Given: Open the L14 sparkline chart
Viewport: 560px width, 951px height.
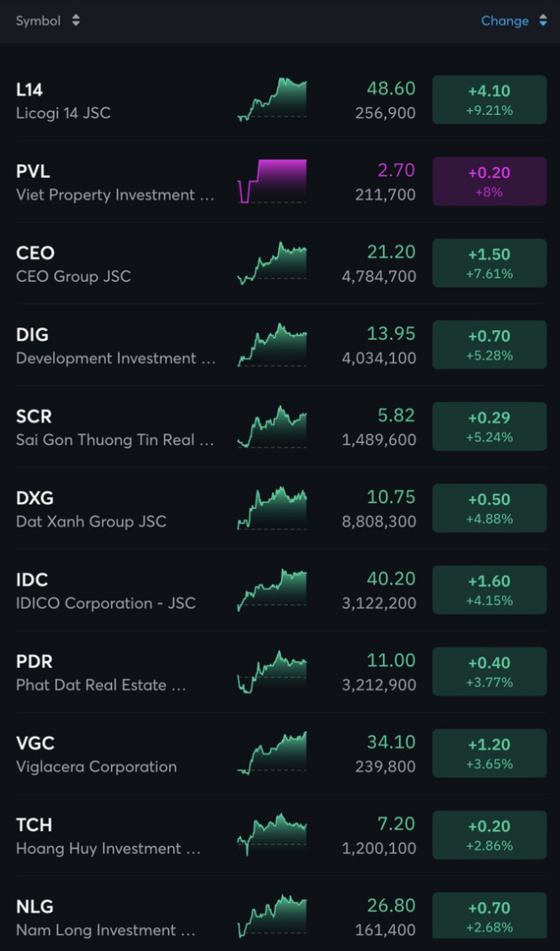Looking at the screenshot, I should point(272,99).
